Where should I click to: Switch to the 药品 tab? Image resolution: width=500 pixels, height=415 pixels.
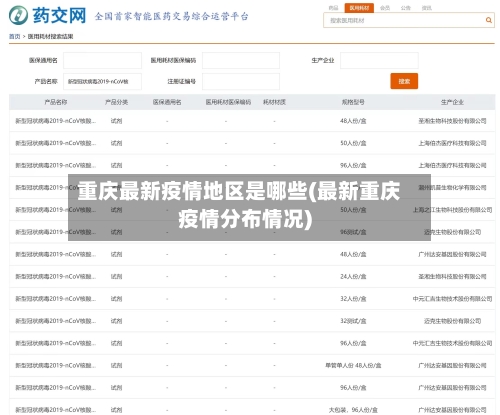333,8
